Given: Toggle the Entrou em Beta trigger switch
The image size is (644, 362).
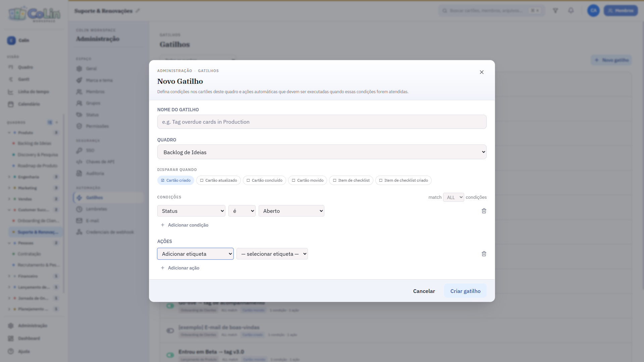Looking at the screenshot, I should (x=170, y=355).
